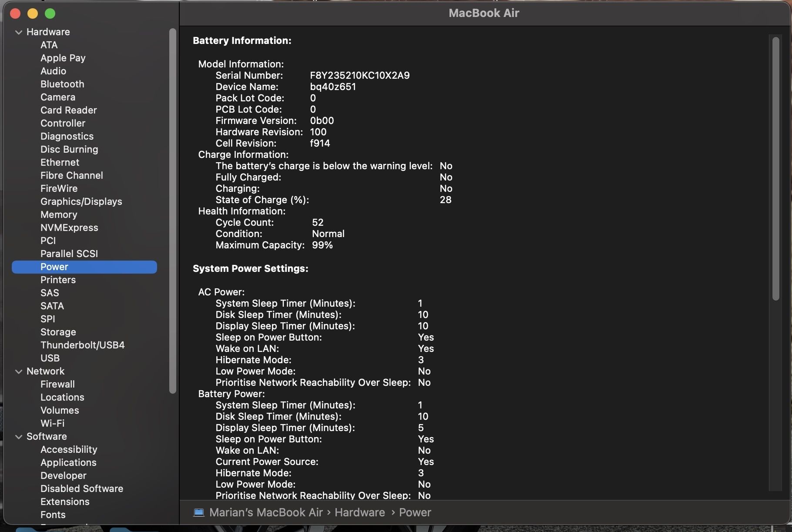Screen dimensions: 792x532
Task: Select Audio in the sidebar
Action: pyautogui.click(x=53, y=71)
